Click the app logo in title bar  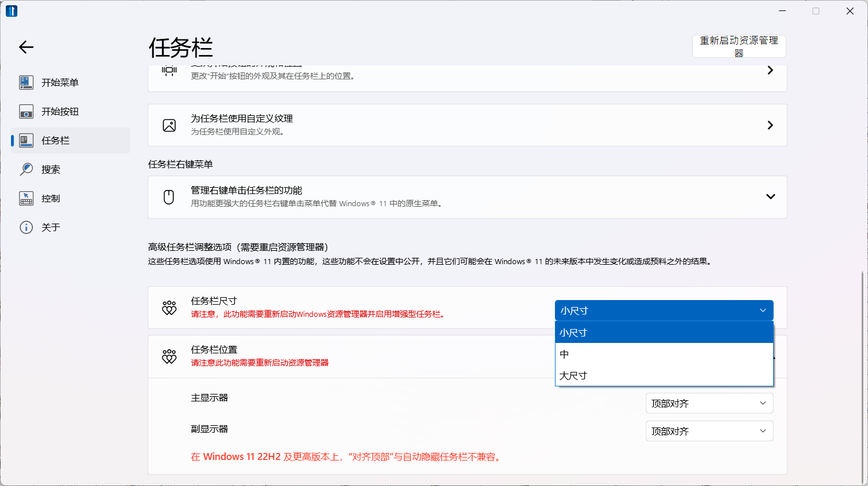pyautogui.click(x=12, y=11)
